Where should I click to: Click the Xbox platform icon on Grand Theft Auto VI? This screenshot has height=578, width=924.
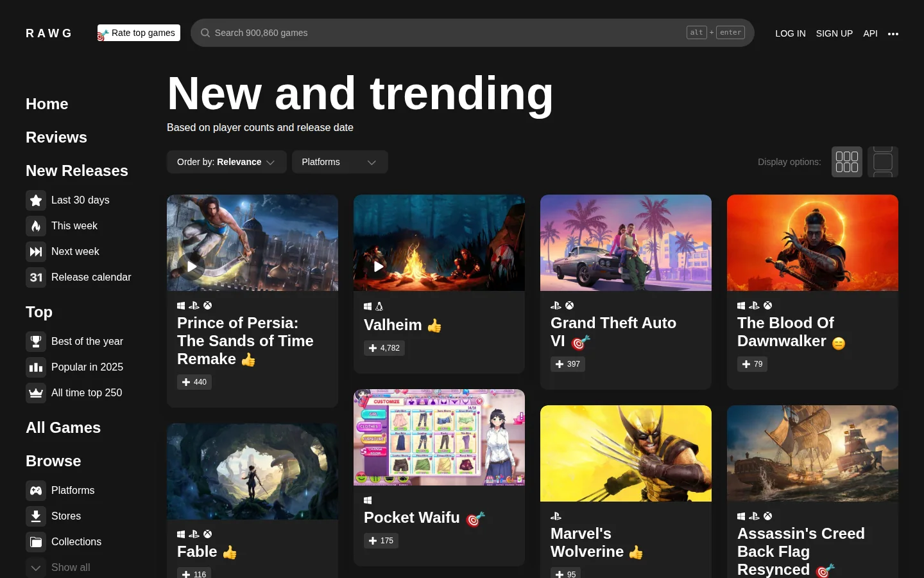[x=570, y=306]
